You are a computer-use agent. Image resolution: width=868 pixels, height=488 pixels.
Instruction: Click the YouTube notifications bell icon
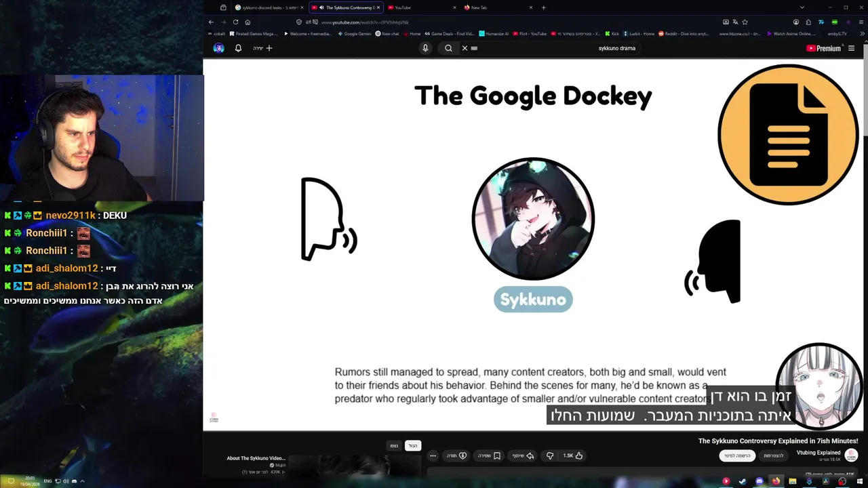pyautogui.click(x=238, y=48)
